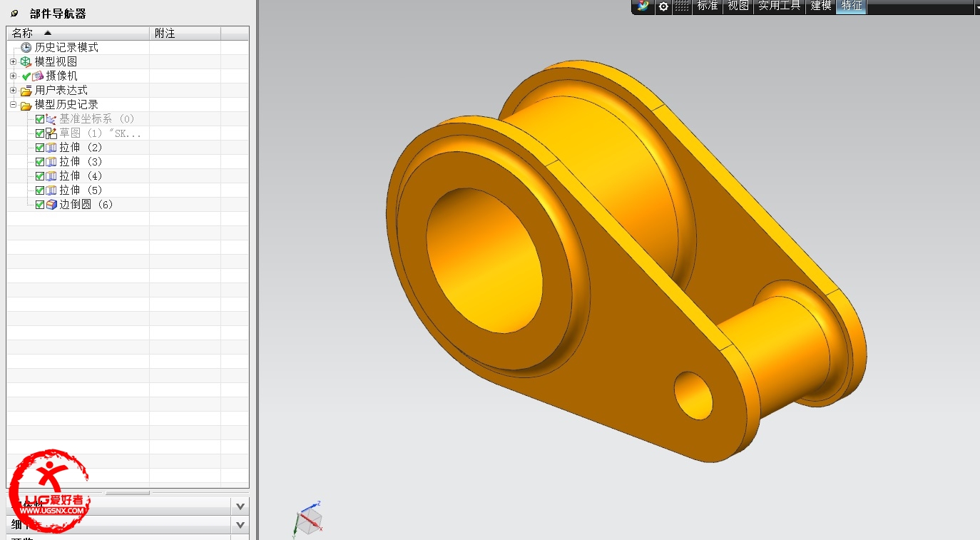Click the edge blend icon of 边倒圆 (6)
The height and width of the screenshot is (540, 980).
[51, 205]
